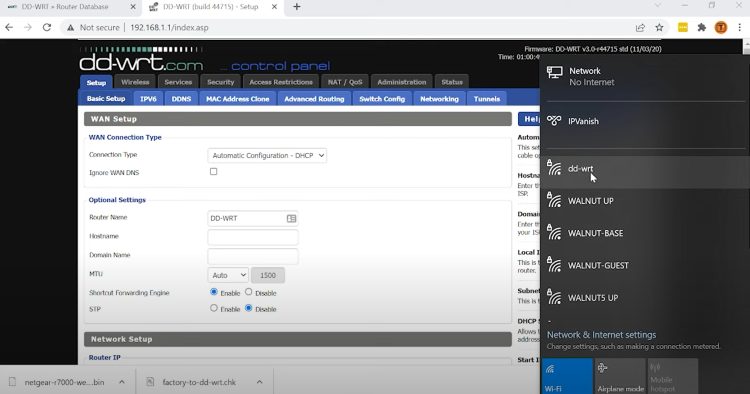Open the DDNS sub-tab
The width and height of the screenshot is (750, 394).
pyautogui.click(x=181, y=98)
